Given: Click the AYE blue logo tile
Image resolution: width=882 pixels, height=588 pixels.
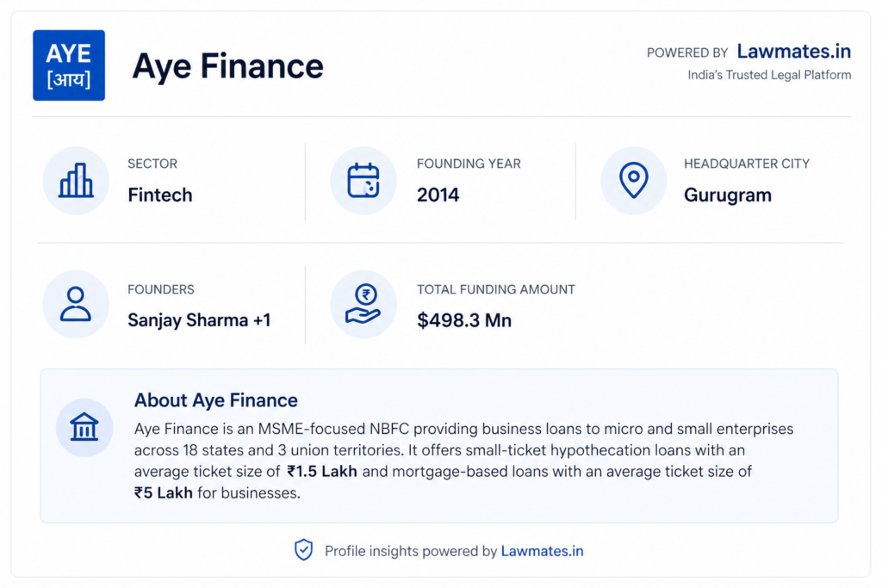Looking at the screenshot, I should tap(69, 65).
